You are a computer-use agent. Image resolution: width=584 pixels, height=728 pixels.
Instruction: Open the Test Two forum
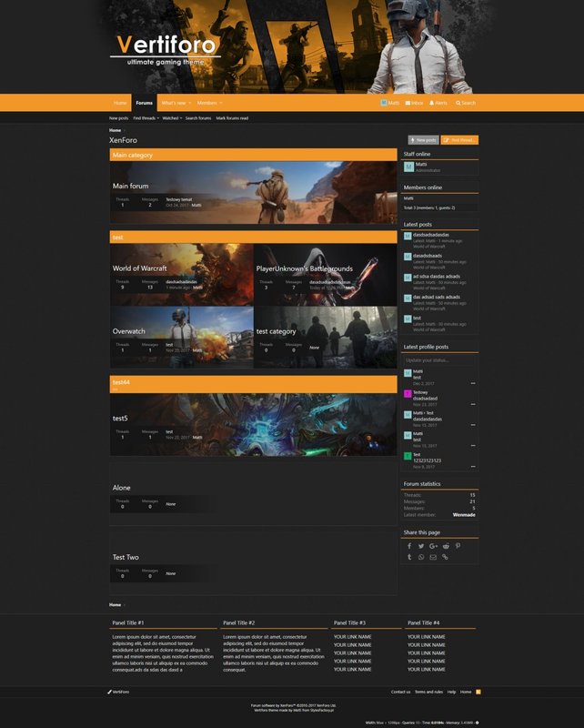point(126,557)
